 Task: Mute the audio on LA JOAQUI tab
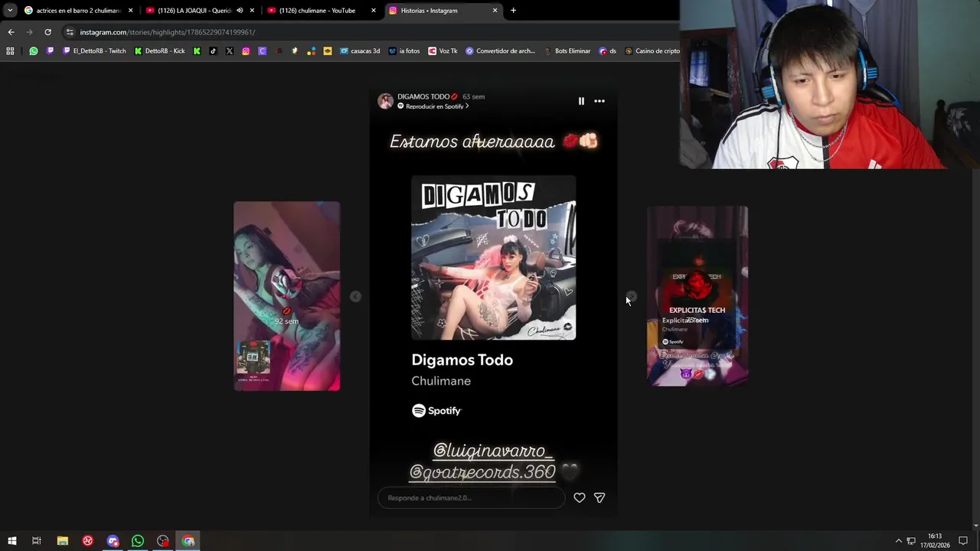click(240, 11)
